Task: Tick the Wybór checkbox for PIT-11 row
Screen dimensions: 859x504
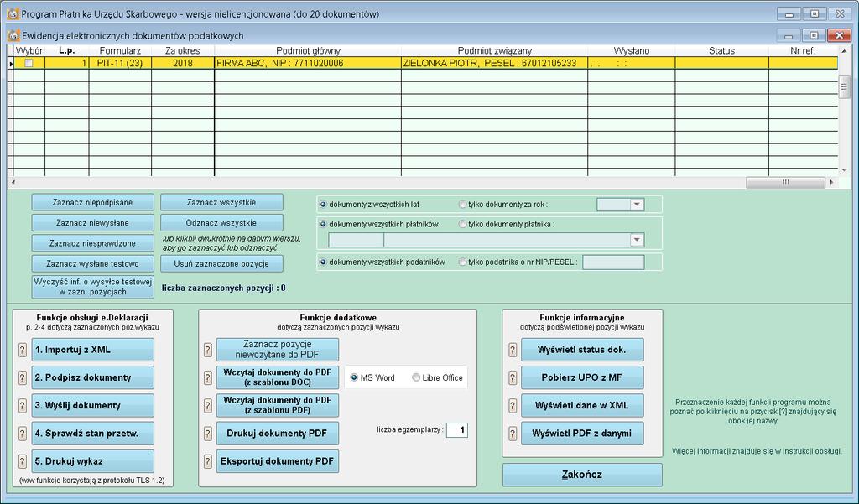Action: [x=29, y=63]
